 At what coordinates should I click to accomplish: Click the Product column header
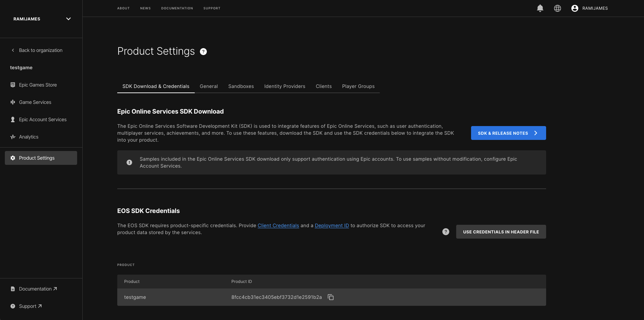coord(132,282)
